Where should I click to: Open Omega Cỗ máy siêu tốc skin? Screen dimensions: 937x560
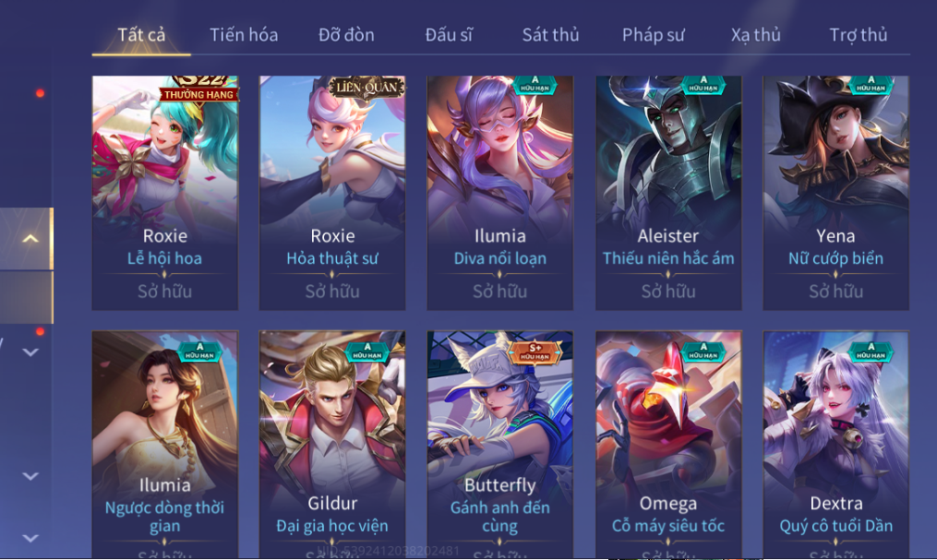[668, 444]
